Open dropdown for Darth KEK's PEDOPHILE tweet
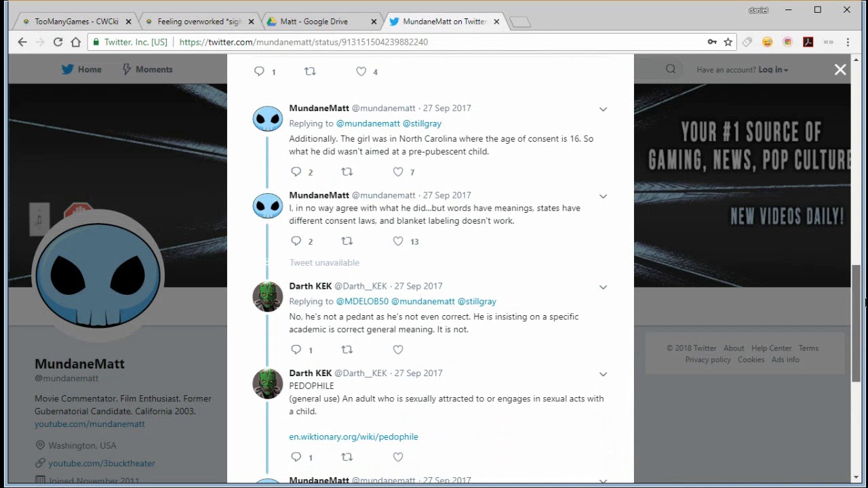Viewport: 868px width, 488px height. pos(603,374)
